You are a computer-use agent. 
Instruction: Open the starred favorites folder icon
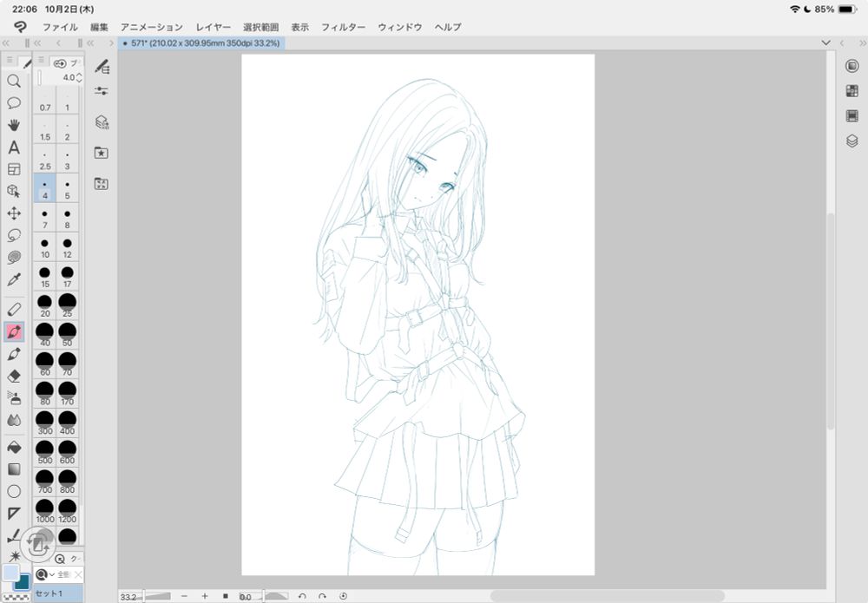[x=102, y=153]
